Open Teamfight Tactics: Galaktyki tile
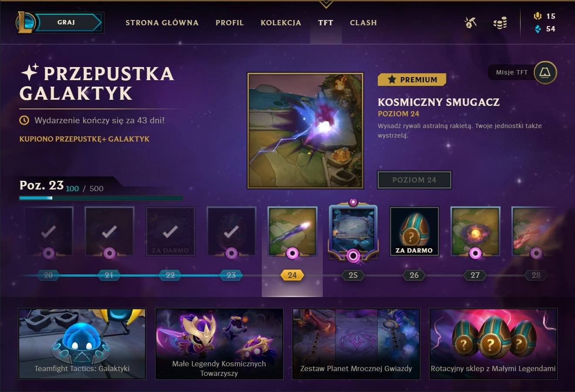The height and width of the screenshot is (392, 575). (x=82, y=344)
